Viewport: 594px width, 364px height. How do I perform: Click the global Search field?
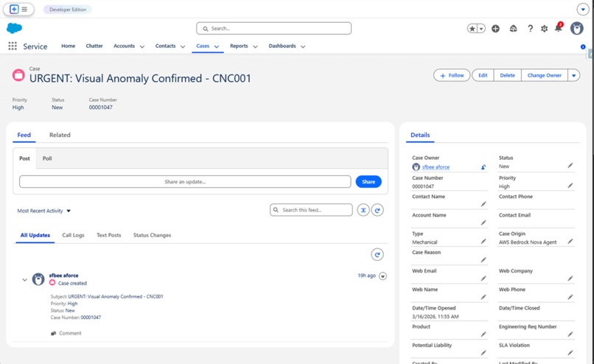pos(273,29)
